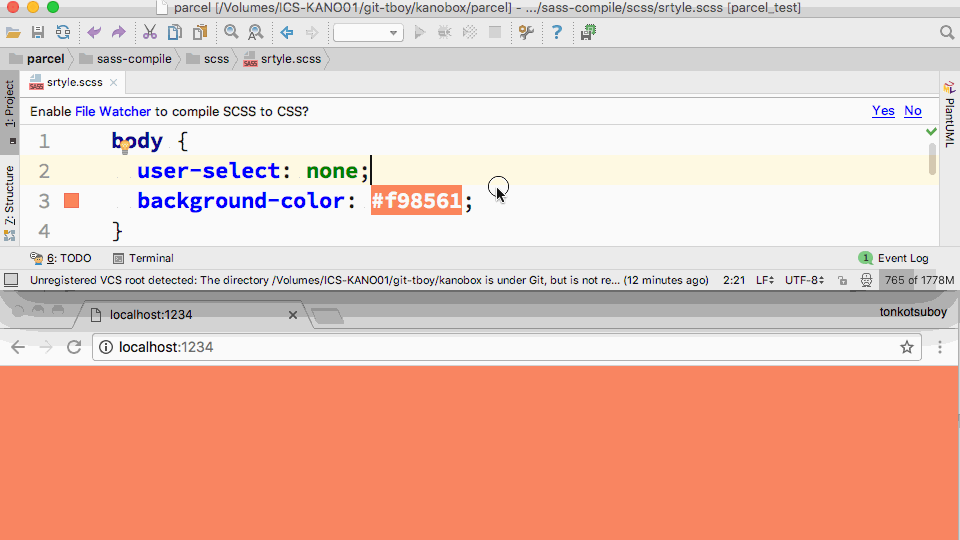Toggle tool window buttons in status bar corner
Screen dimensions: 960x540
10,281
